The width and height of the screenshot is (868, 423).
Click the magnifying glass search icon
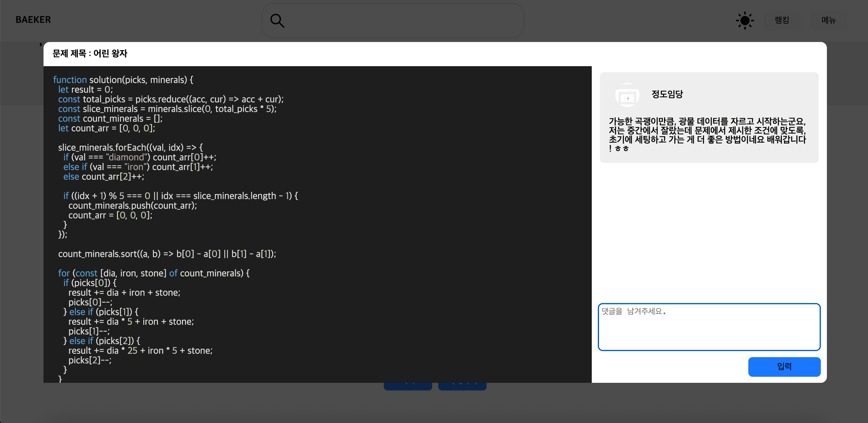pyautogui.click(x=277, y=21)
